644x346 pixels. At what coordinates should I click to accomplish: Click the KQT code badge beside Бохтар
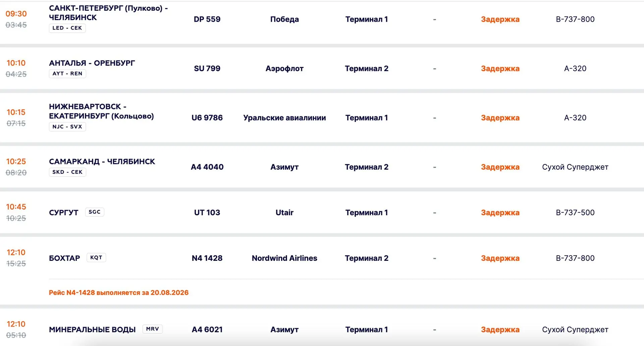click(x=96, y=257)
